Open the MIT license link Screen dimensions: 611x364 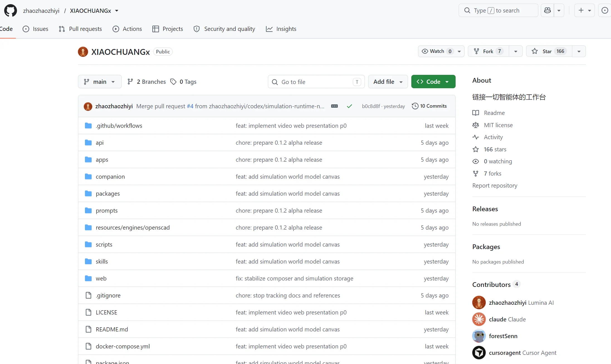pyautogui.click(x=498, y=125)
